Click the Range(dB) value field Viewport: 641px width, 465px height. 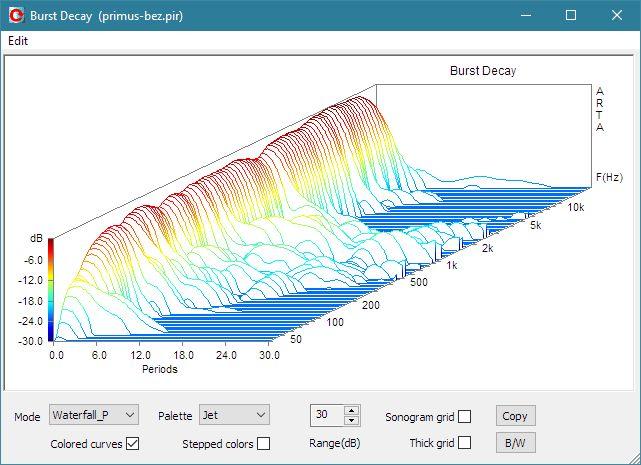(x=326, y=415)
